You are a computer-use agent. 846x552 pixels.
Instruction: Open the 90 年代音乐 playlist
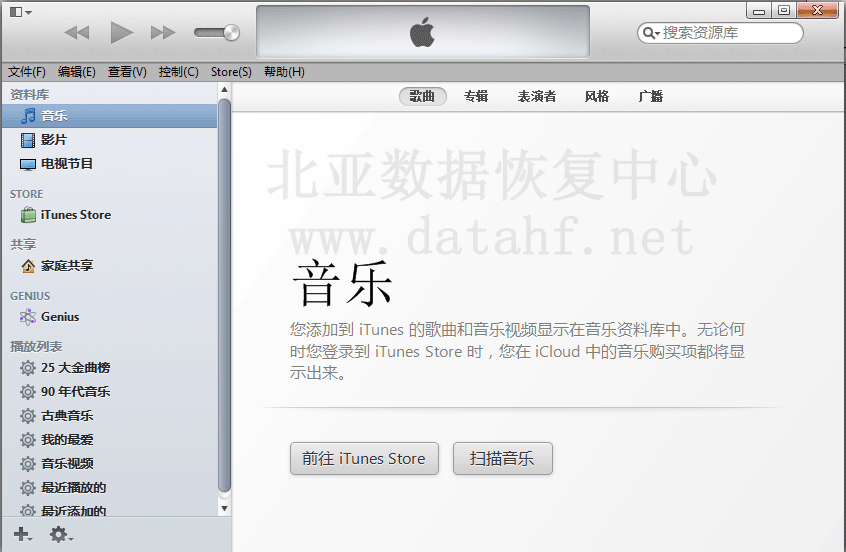point(110,392)
